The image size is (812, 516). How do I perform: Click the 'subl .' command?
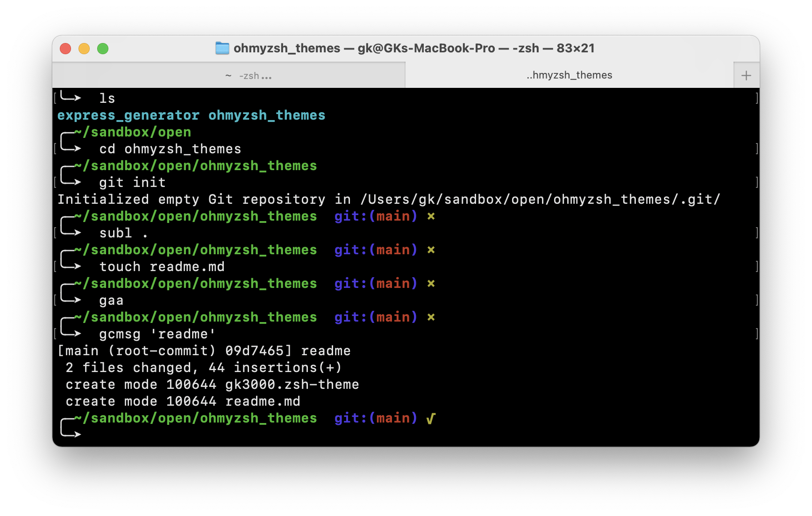tap(123, 233)
